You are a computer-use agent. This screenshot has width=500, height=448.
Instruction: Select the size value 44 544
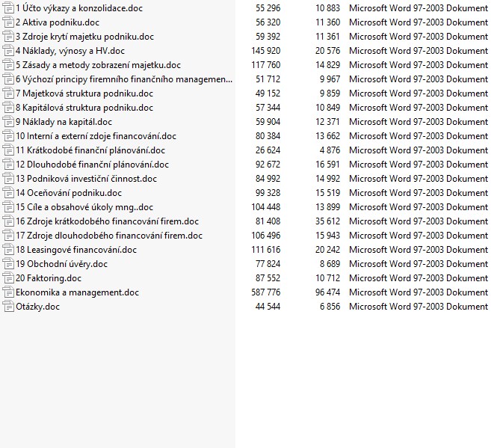[268, 307]
